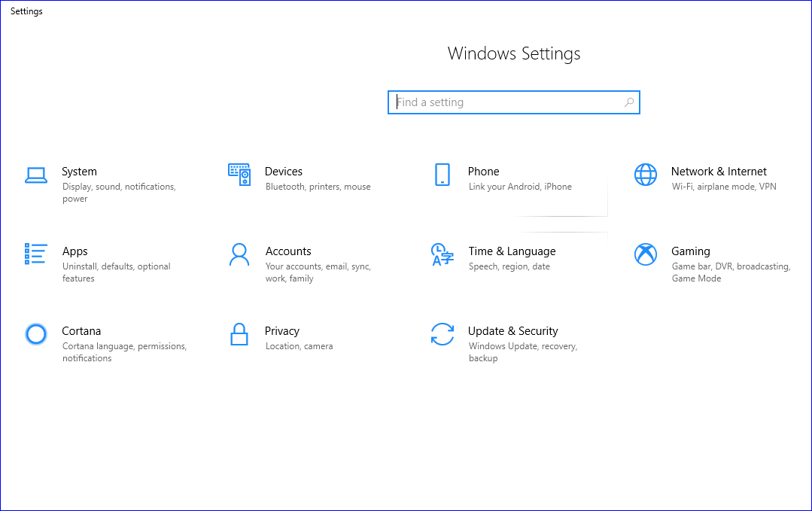Open the Accounts person icon
The image size is (812, 511).
click(239, 254)
